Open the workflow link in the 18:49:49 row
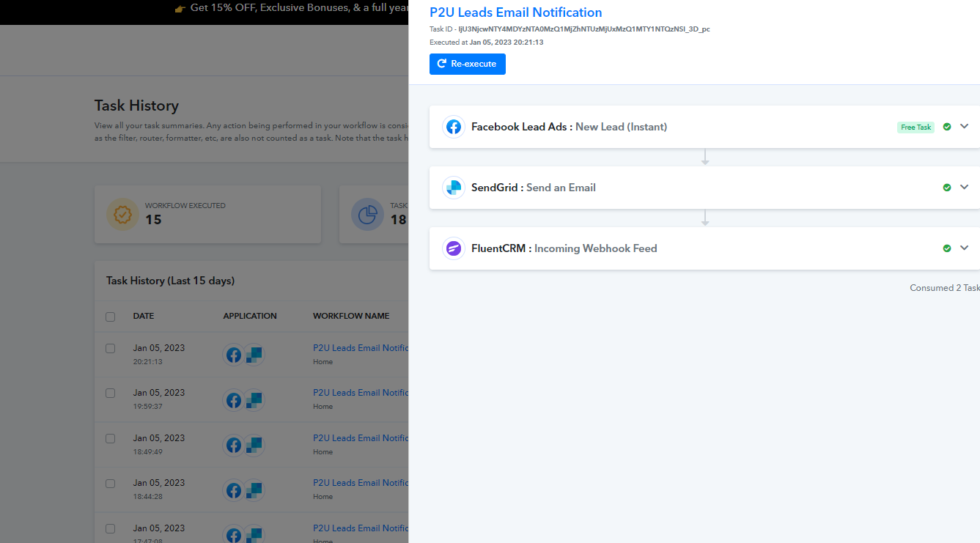980x543 pixels. [361, 438]
